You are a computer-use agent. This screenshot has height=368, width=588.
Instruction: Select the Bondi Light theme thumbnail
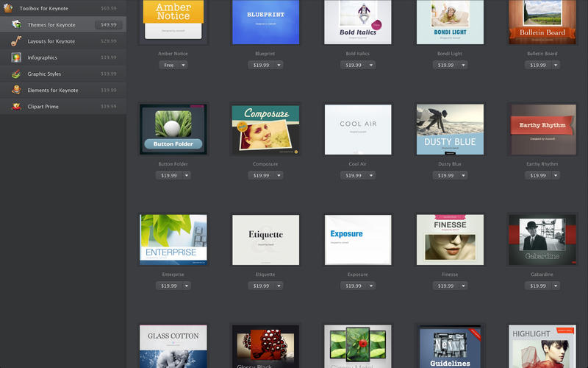click(x=450, y=22)
